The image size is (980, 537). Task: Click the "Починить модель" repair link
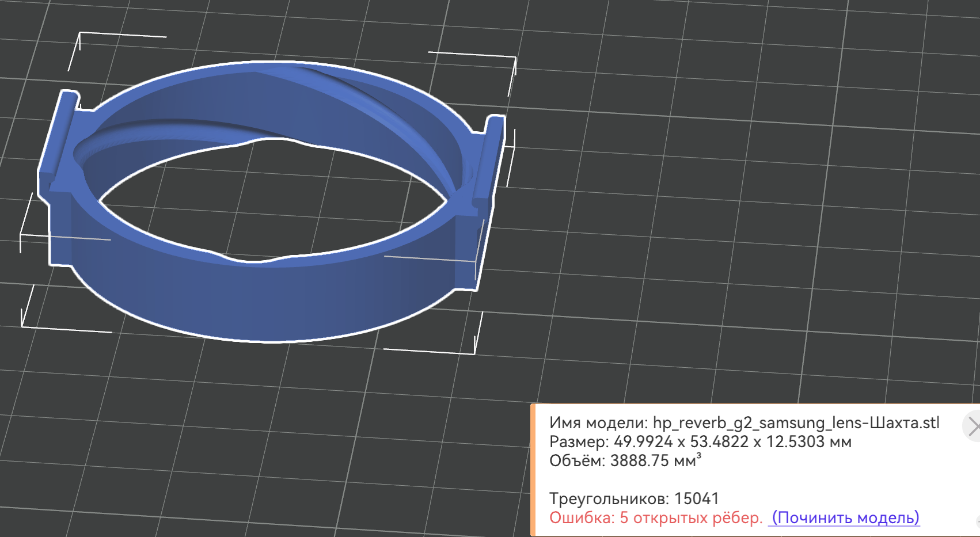845,517
